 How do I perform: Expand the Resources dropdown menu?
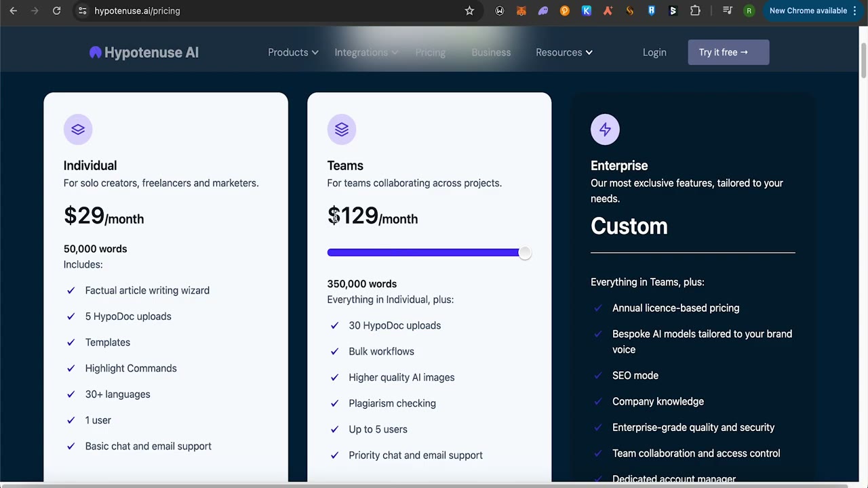(x=564, y=52)
